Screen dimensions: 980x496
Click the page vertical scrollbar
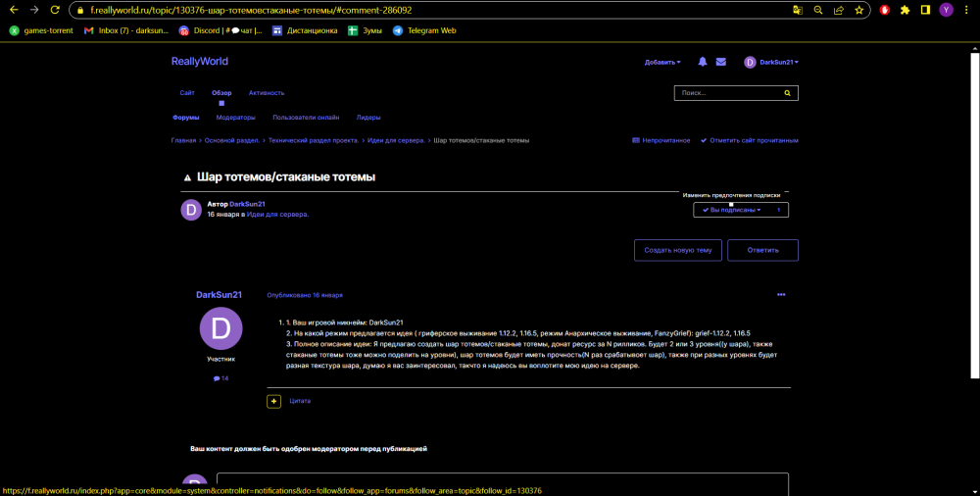(x=974, y=216)
